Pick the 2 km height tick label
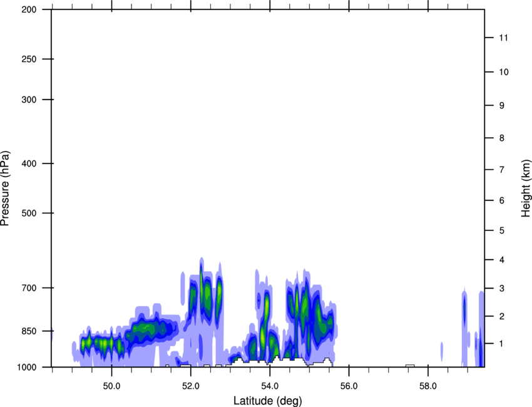Viewport: 532px width, 407px height. tap(502, 316)
